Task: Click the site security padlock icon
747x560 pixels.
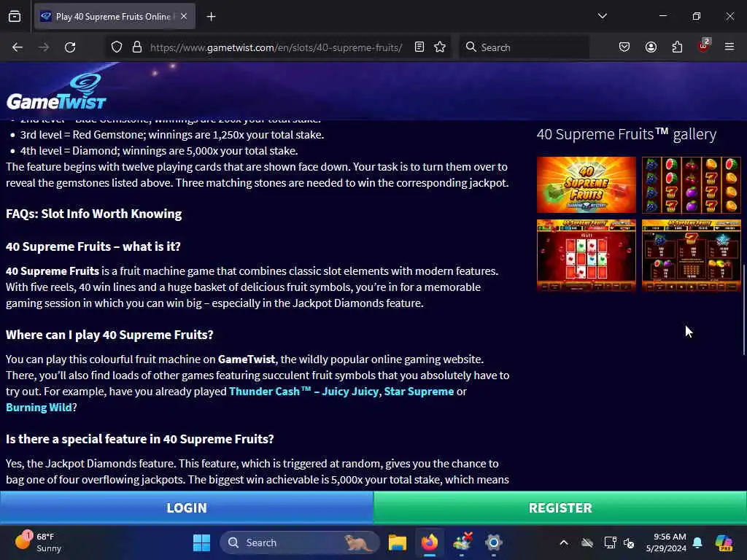Action: pyautogui.click(x=137, y=47)
